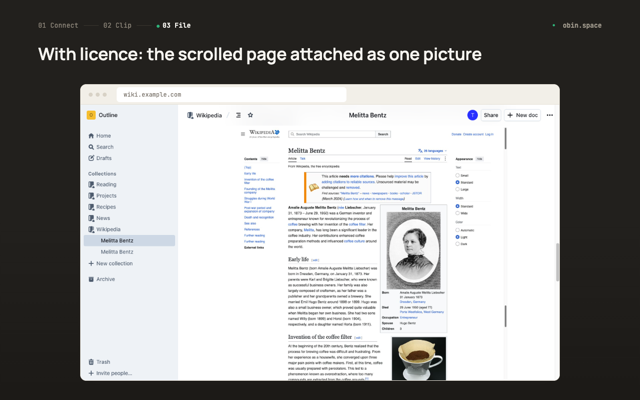This screenshot has width=640, height=400.
Task: Switch to the Talk tab
Action: pos(302,158)
